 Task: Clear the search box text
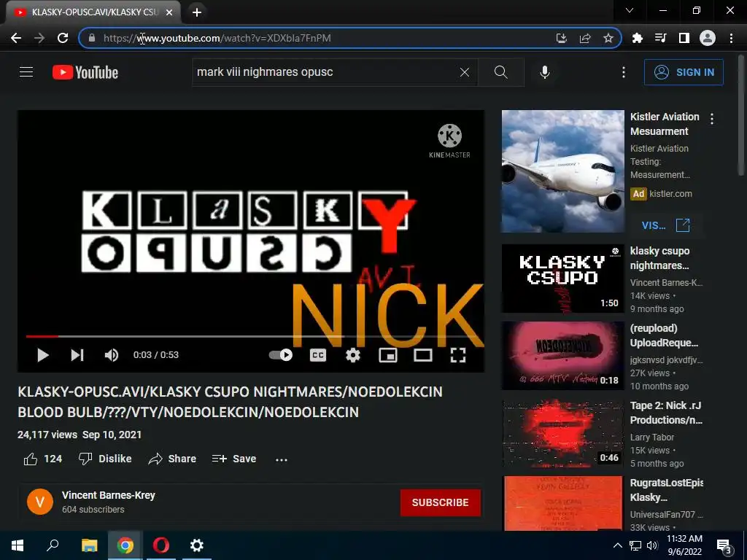(x=465, y=72)
